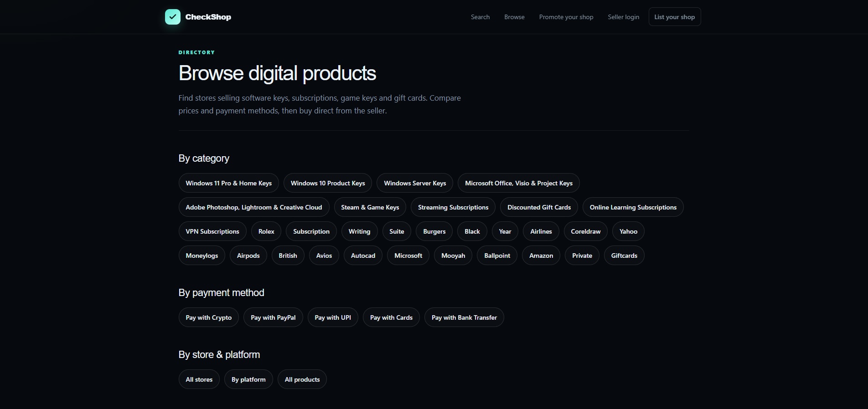This screenshot has width=868, height=409.
Task: Select the British category chip
Action: [x=288, y=256]
